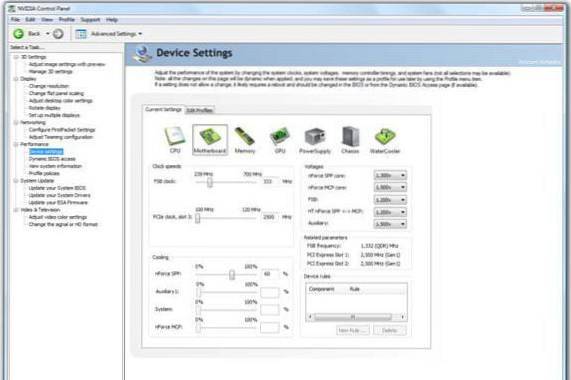
Task: Collapse the System Update tree node
Action: point(16,181)
